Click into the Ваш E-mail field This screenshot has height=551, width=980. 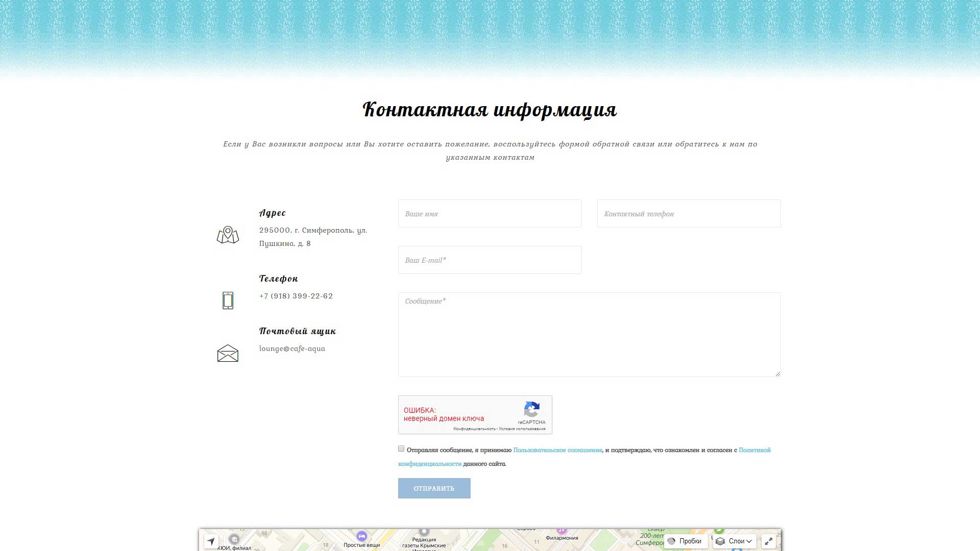[489, 260]
